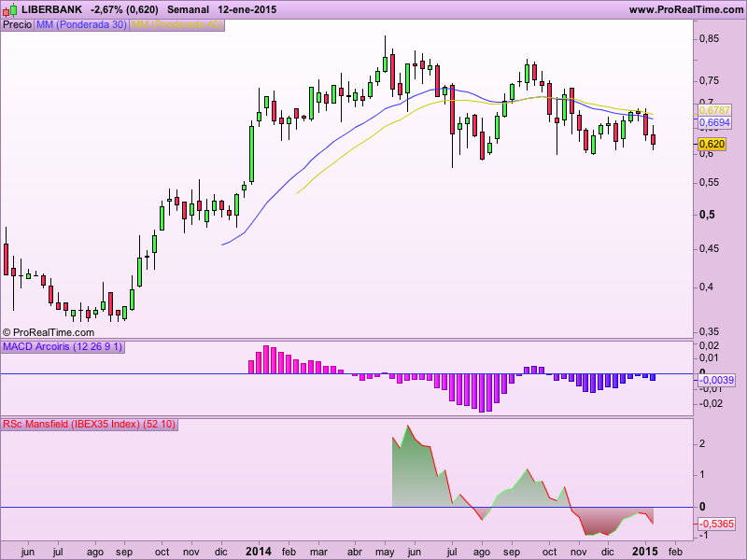Click the © ProRealTime.com copyright text
This screenshot has height=560, width=747.
click(49, 332)
